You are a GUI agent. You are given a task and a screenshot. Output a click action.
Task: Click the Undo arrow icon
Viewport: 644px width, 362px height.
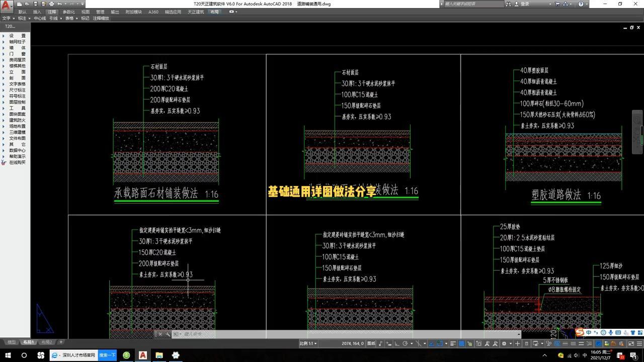59,4
